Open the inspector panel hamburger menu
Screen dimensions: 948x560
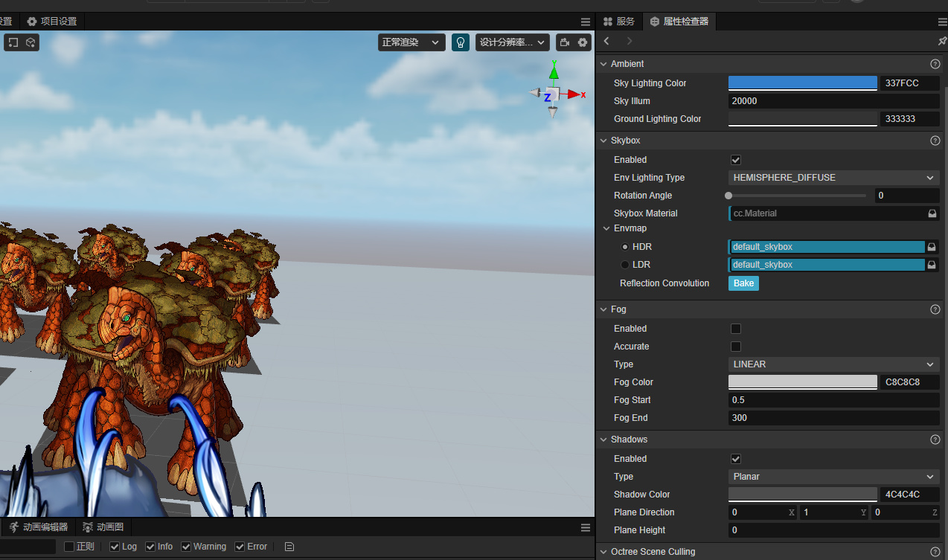(942, 22)
